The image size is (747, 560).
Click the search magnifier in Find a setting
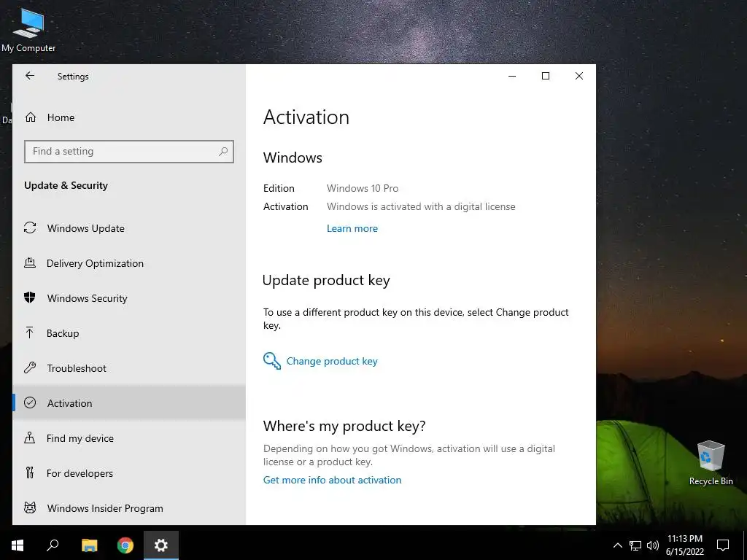223,152
